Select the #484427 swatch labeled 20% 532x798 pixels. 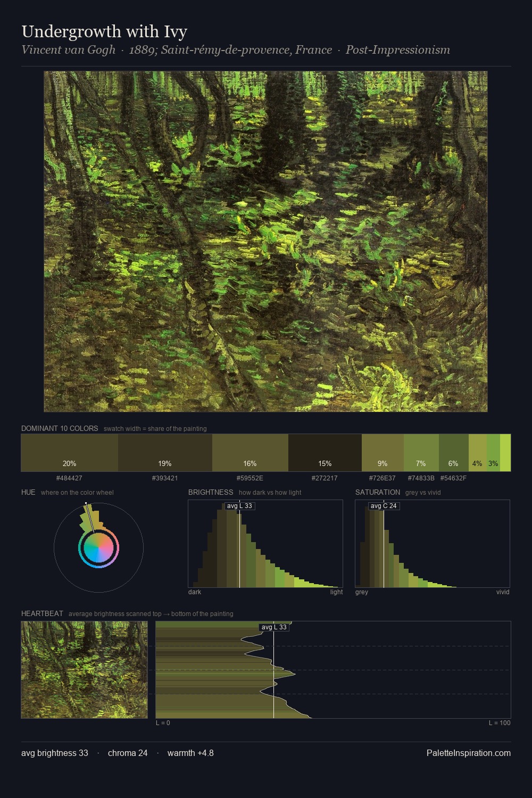coord(70,453)
